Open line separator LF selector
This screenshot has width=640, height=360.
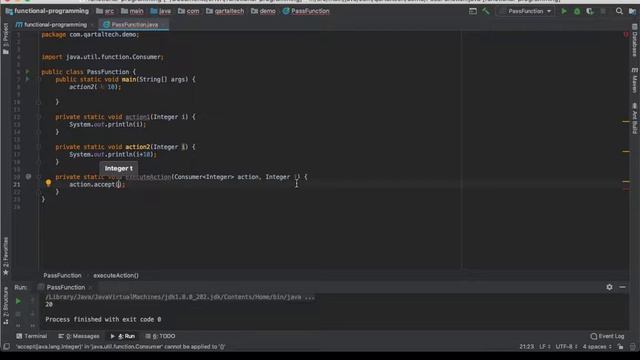[545, 347]
